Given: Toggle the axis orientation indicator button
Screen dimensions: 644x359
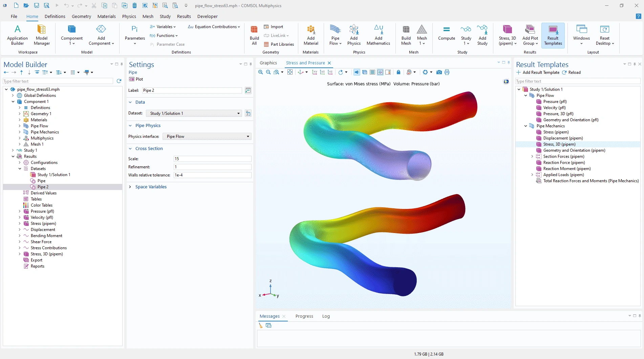Looking at the screenshot, I should point(380,72).
